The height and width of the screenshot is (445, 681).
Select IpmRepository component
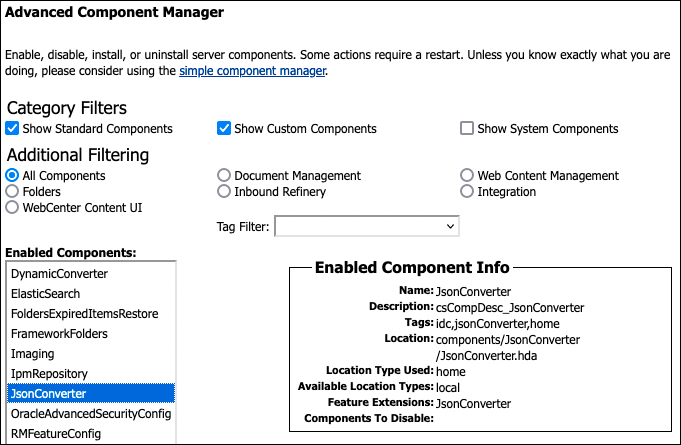coord(91,374)
